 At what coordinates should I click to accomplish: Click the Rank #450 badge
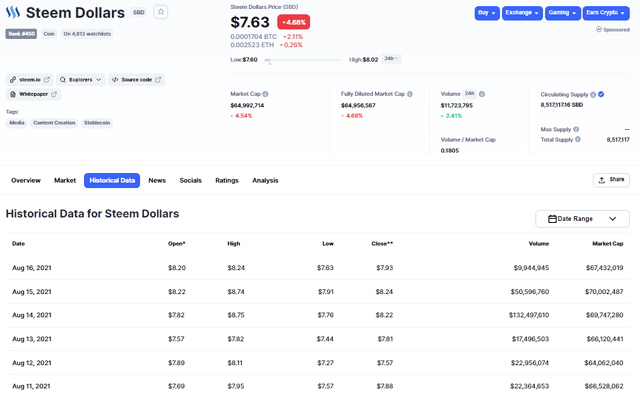pyautogui.click(x=21, y=34)
